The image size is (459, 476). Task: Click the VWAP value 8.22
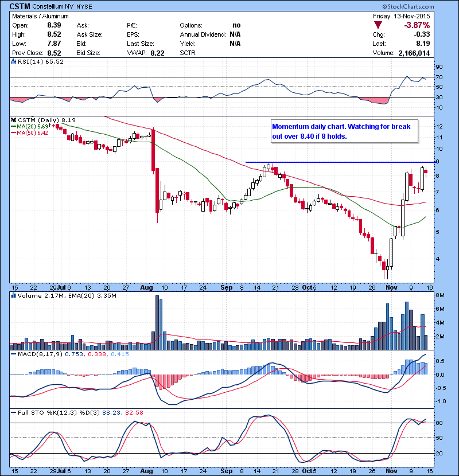click(157, 53)
